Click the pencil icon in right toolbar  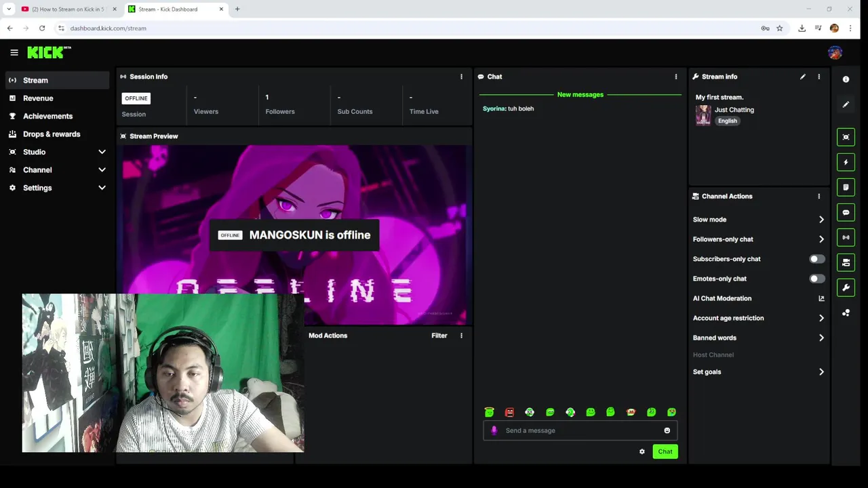coord(846,104)
